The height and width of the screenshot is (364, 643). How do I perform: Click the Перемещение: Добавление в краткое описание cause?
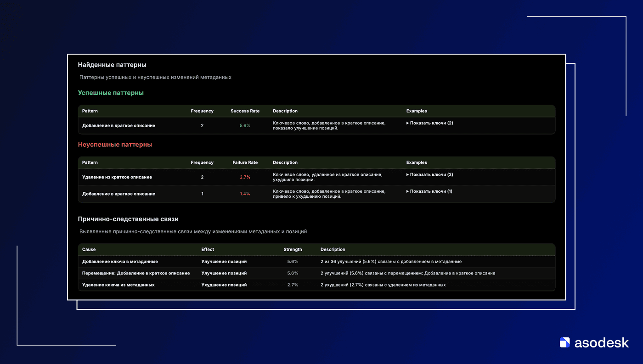[x=135, y=273]
